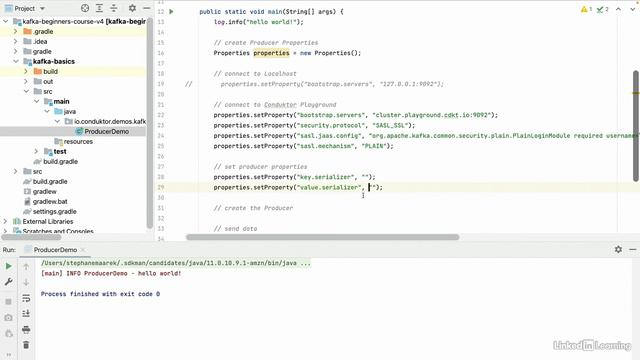Click the Select Opened File target icon
Screen dimensions: 640x360
[85, 8]
